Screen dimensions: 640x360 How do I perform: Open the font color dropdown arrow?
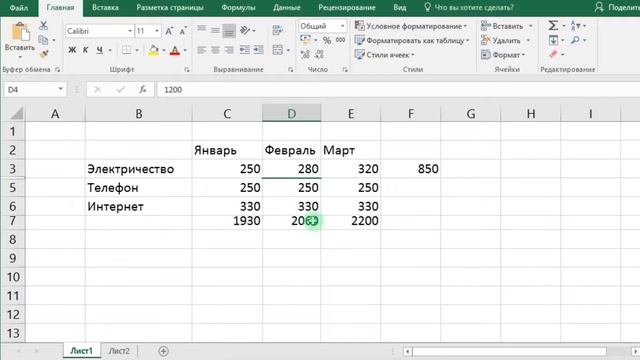pos(185,51)
